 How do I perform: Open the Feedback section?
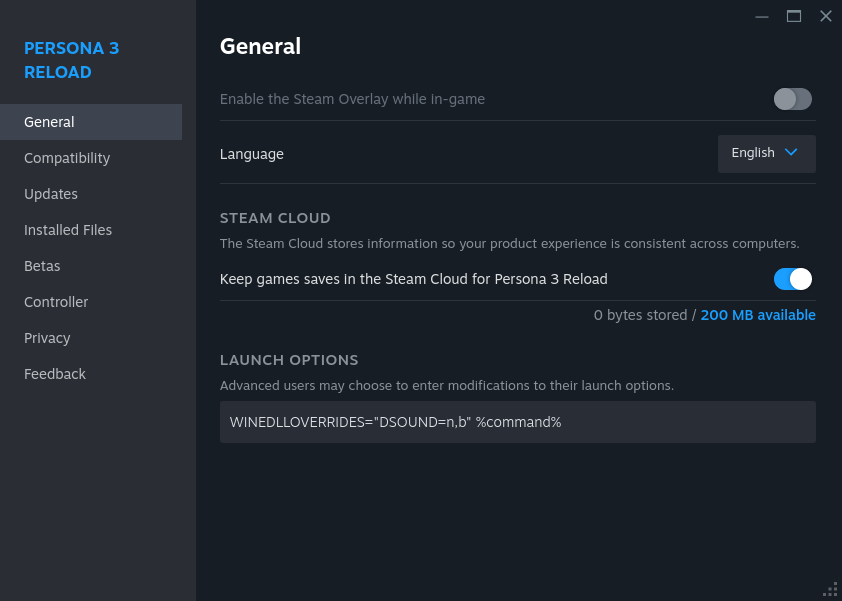(55, 374)
